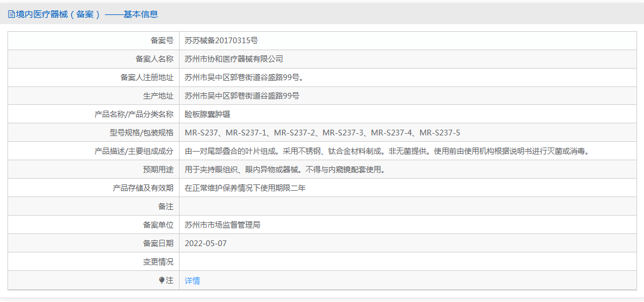Open the 详情 link
The height and width of the screenshot is (302, 644).
(192, 281)
